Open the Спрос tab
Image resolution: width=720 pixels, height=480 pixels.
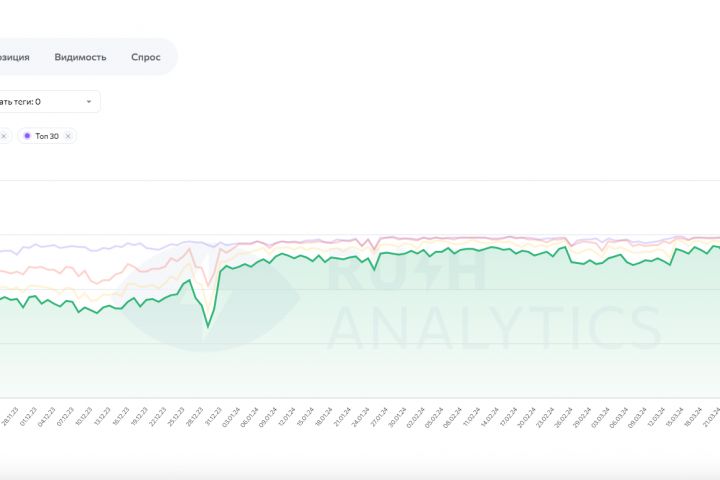[145, 57]
